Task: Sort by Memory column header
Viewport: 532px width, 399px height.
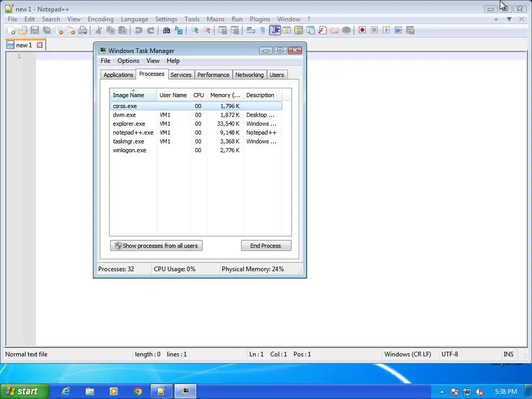Action: 225,95
